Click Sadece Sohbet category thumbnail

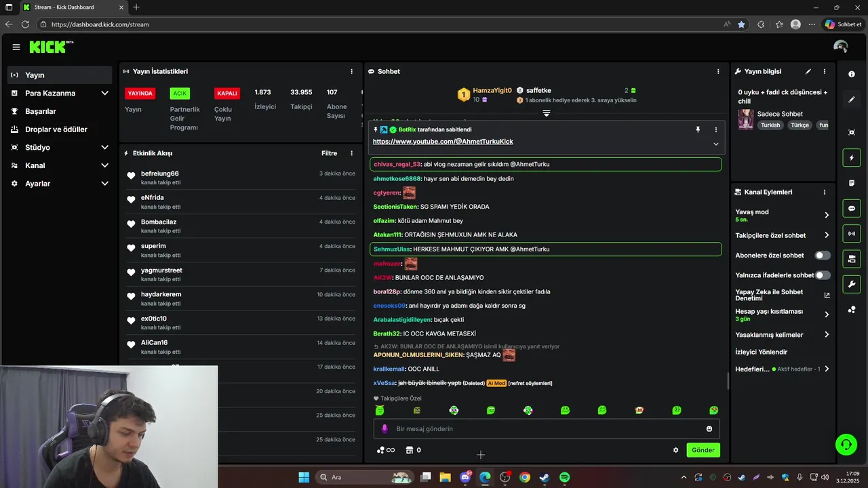pos(746,119)
